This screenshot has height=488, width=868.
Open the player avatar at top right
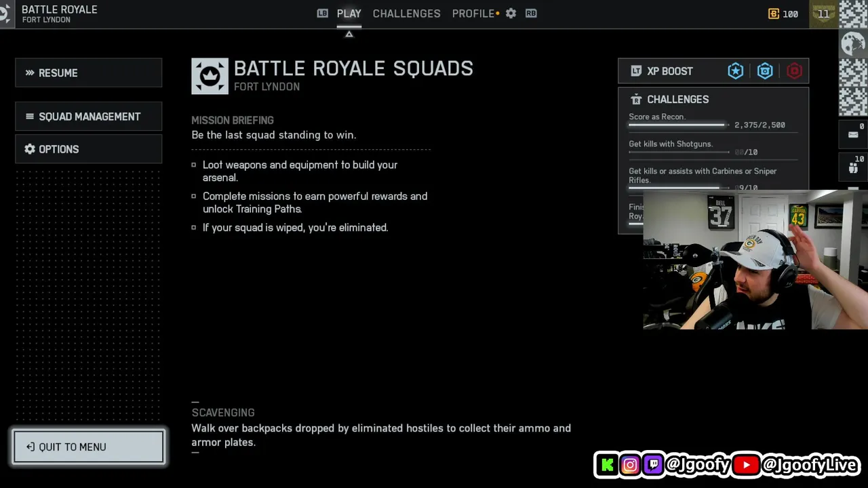pyautogui.click(x=853, y=43)
